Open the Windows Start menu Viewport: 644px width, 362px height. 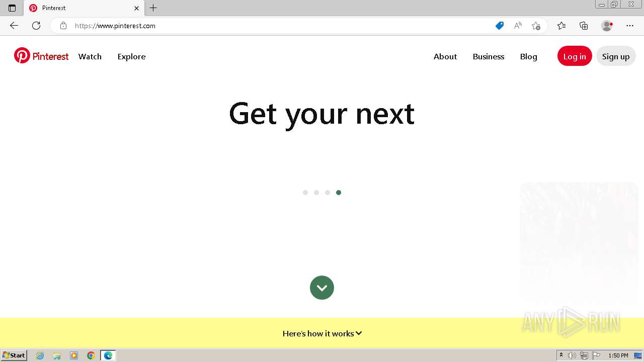(x=14, y=355)
